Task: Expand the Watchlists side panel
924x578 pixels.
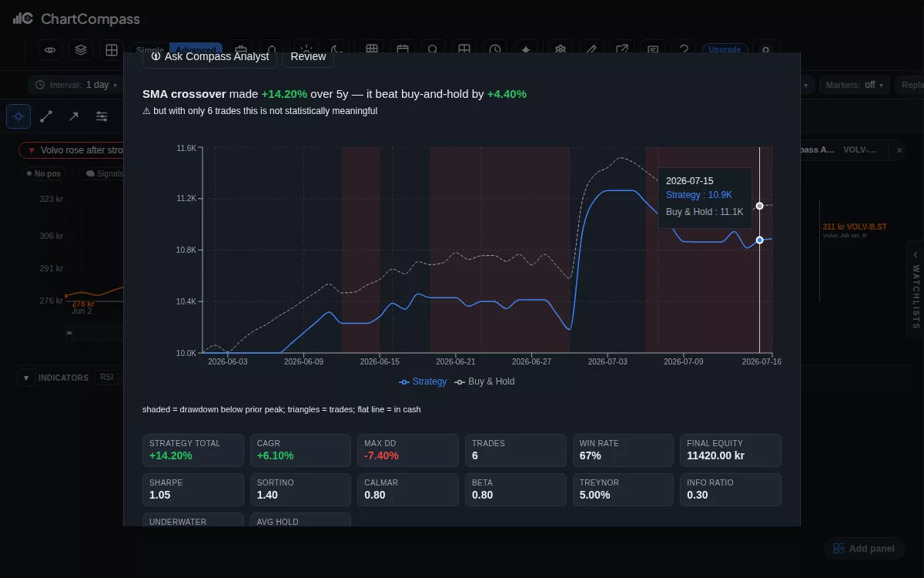Action: tap(916, 289)
